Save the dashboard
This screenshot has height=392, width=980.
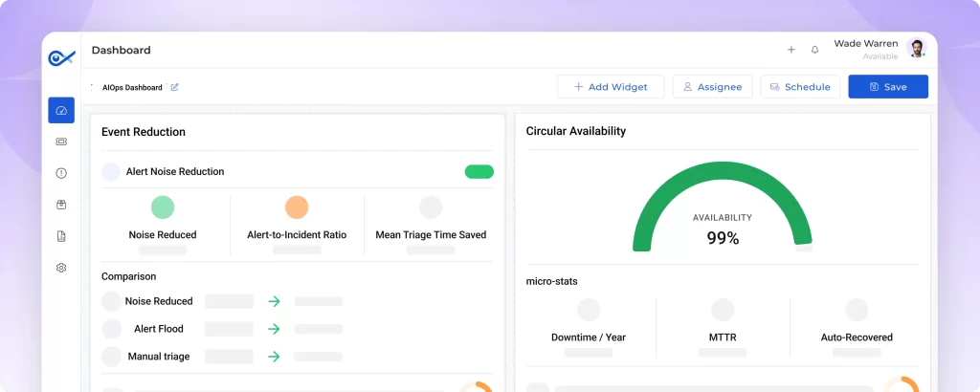click(888, 87)
